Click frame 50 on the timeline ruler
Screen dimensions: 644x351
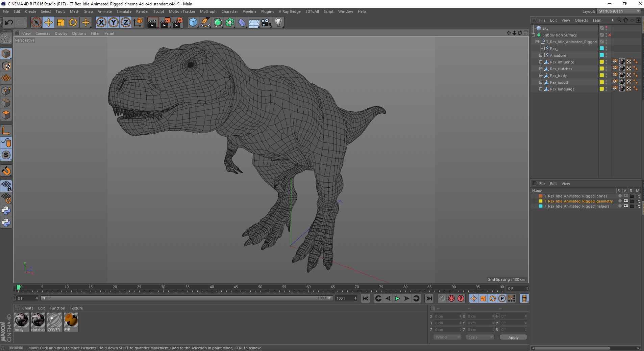coord(260,287)
